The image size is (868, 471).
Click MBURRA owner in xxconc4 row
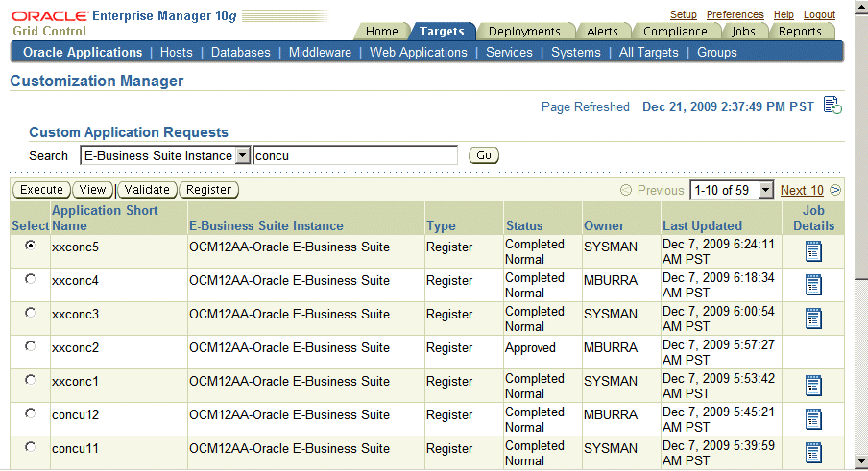[x=611, y=281]
